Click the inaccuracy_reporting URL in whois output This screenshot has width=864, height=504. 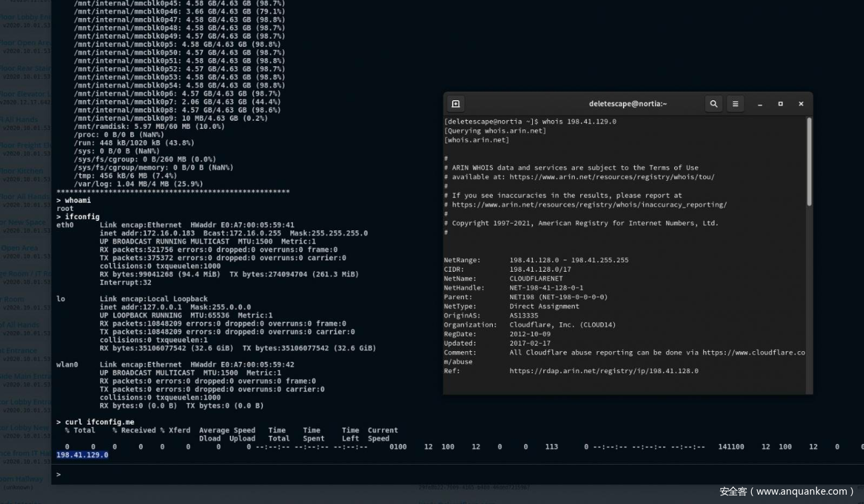tap(589, 205)
